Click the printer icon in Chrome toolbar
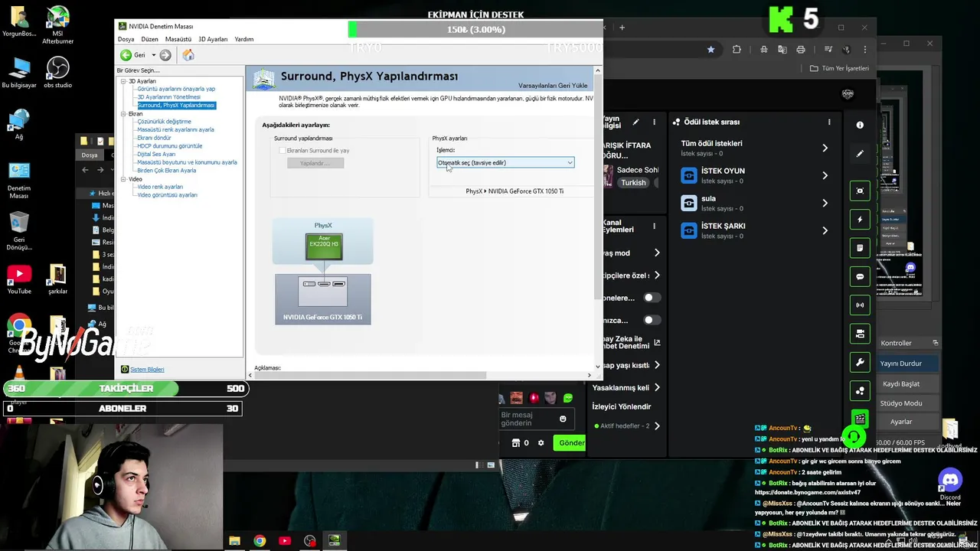 801,50
